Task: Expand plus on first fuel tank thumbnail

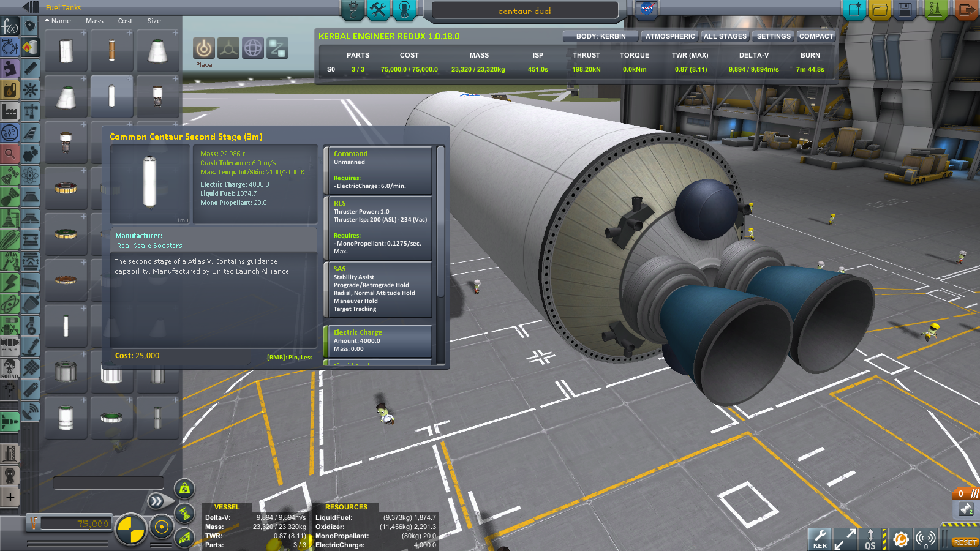Action: pos(83,33)
